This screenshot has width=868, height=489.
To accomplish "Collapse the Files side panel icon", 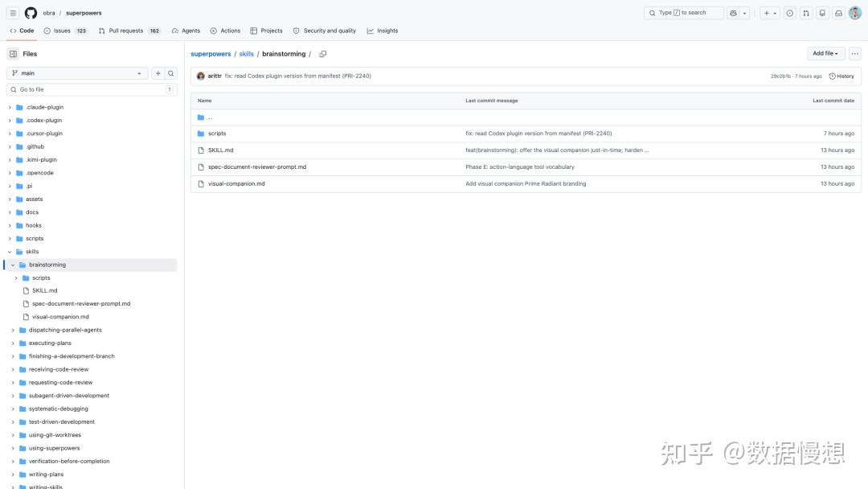I will (x=14, y=54).
